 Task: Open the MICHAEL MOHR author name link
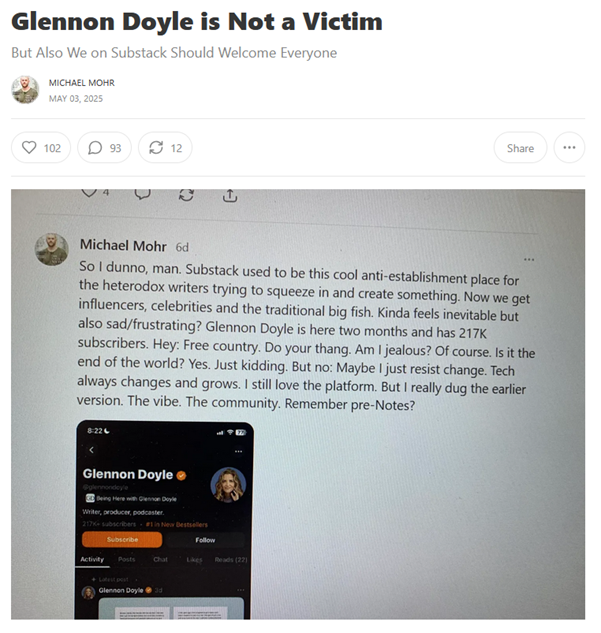82,83
